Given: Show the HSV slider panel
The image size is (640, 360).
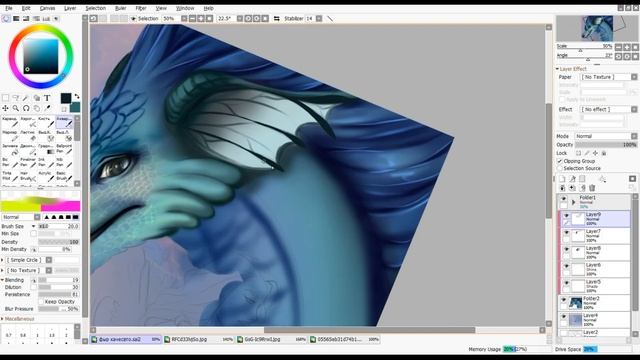Looking at the screenshot, I should [x=26, y=19].
